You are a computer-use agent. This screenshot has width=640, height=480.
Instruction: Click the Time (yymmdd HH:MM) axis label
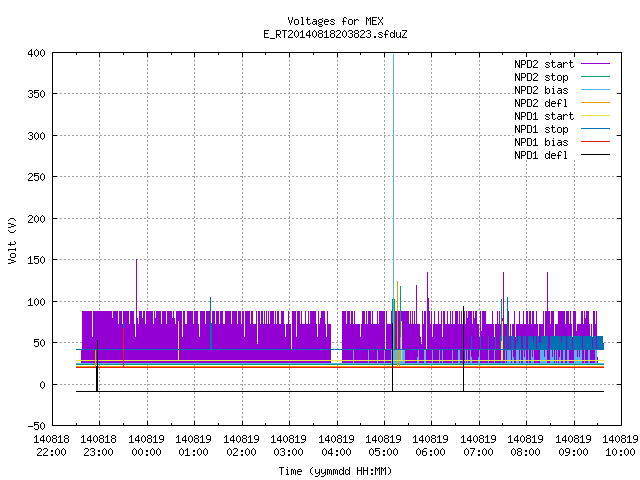coord(335,471)
